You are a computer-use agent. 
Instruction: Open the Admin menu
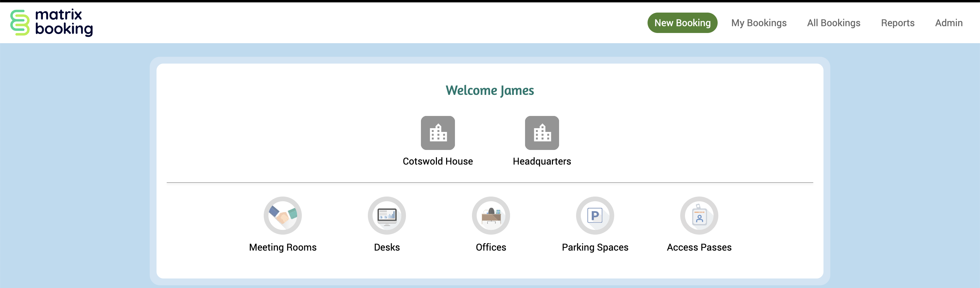[949, 23]
